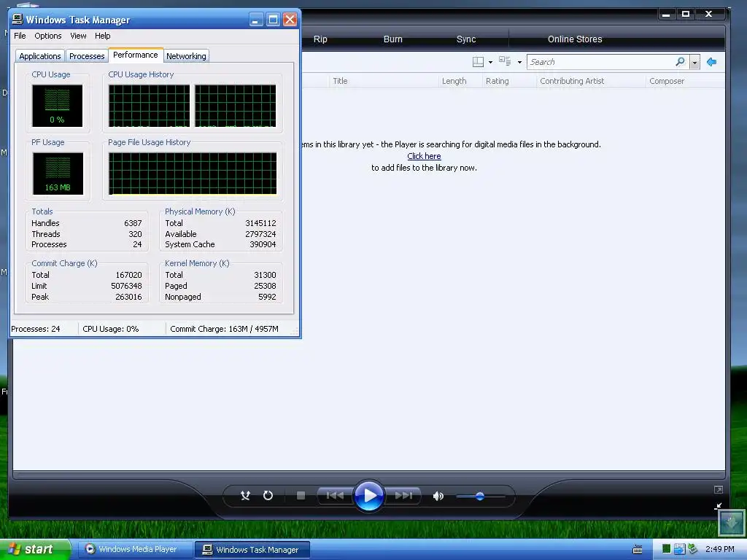Click the network monitor tray icon
747x560 pixels.
coord(679,549)
